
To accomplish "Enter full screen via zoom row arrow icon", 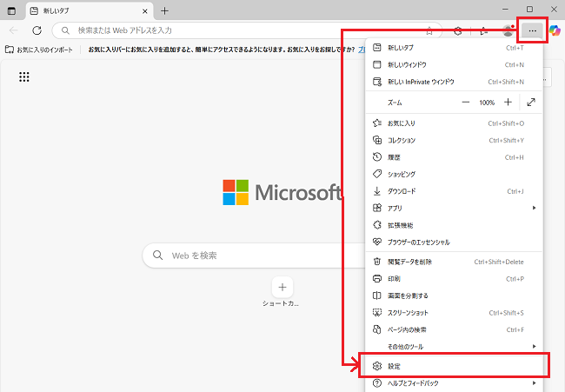I will [531, 102].
